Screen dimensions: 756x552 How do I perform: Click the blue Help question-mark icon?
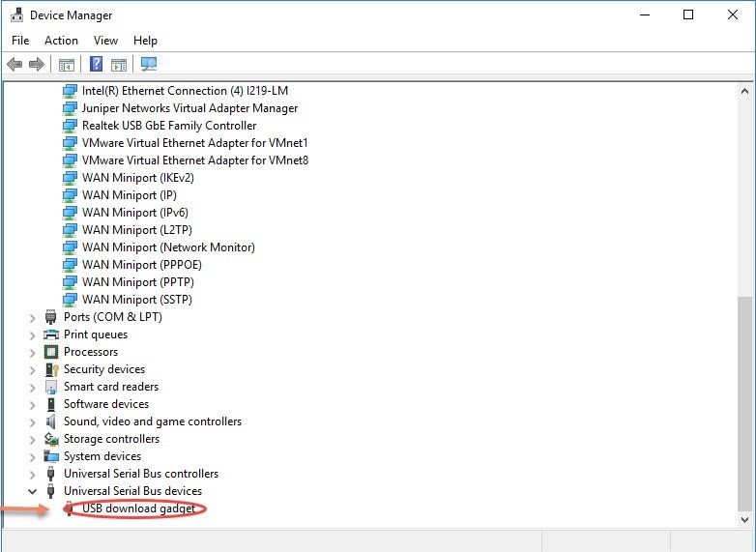(97, 64)
